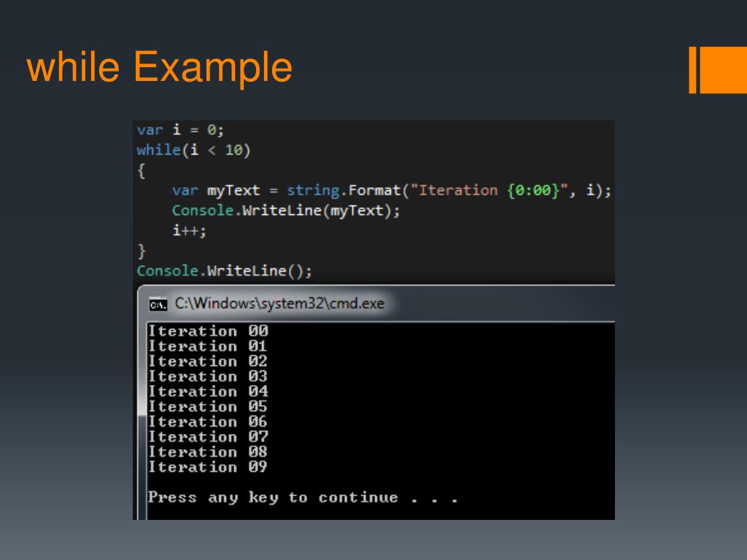Click the string.Format code line

(392, 190)
